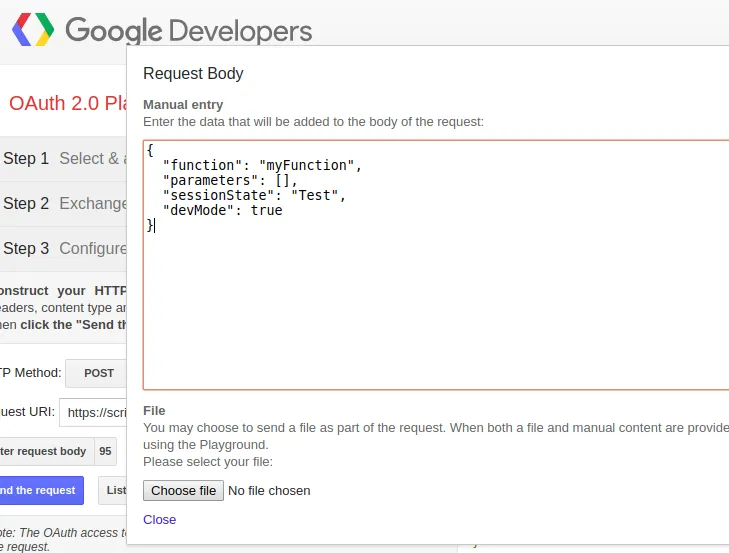
Task: Send the request button
Action: (42, 490)
